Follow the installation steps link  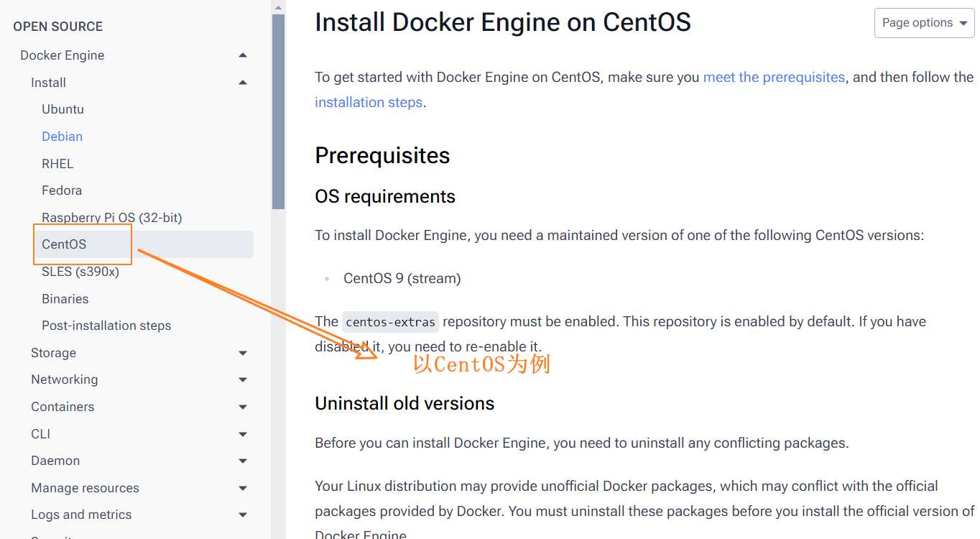(369, 102)
